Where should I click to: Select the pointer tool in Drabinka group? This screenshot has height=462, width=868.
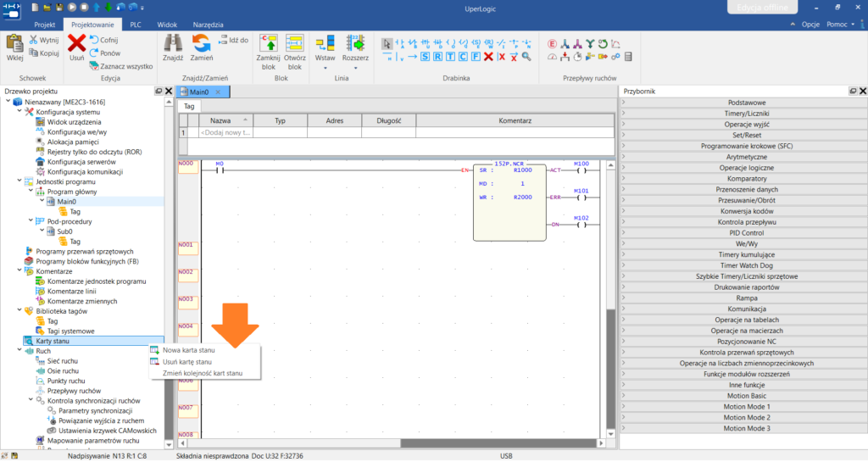click(387, 44)
